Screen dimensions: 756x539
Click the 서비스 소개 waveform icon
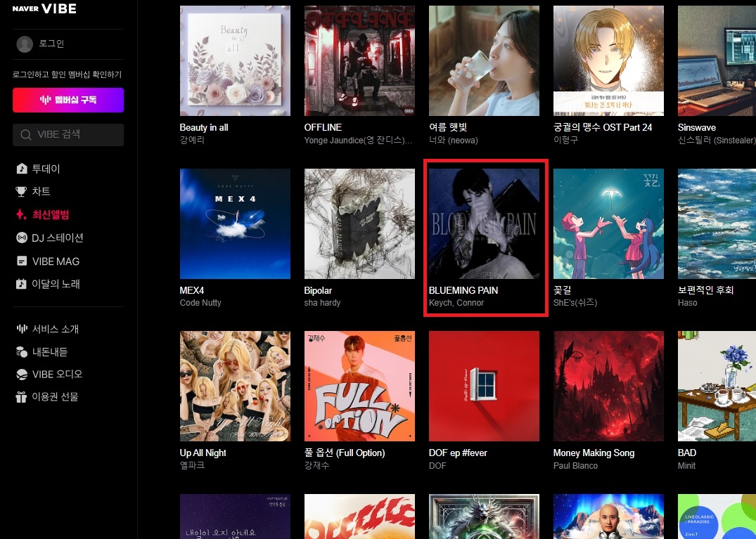pos(22,328)
